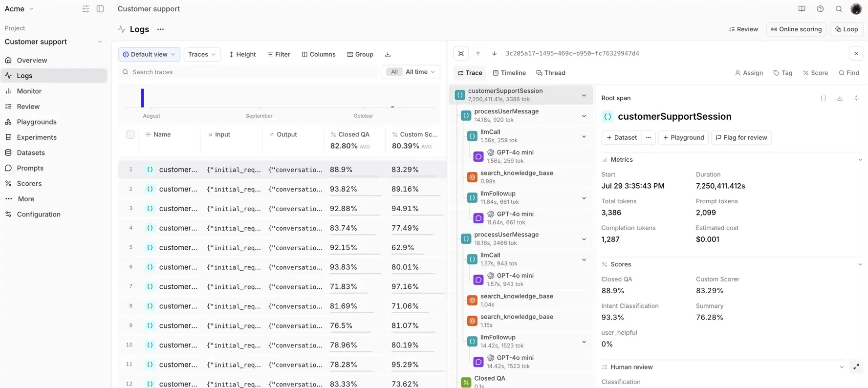
Task: Open the help question mark icon
Action: 820,9
